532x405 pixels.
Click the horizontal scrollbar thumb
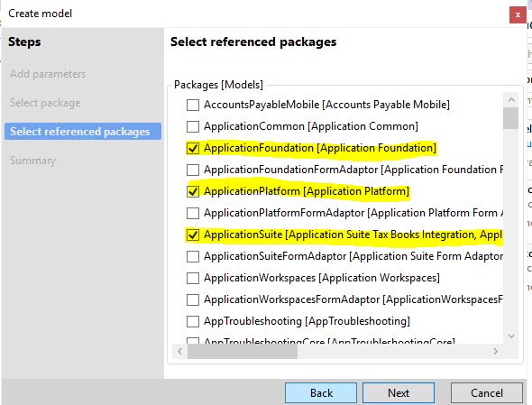tap(243, 352)
